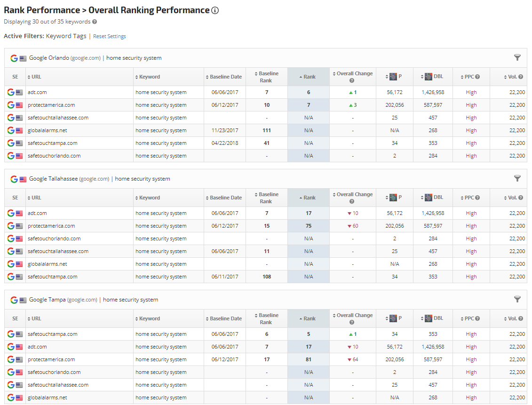
Task: Sort Orlando table by URL column
Action: point(36,77)
